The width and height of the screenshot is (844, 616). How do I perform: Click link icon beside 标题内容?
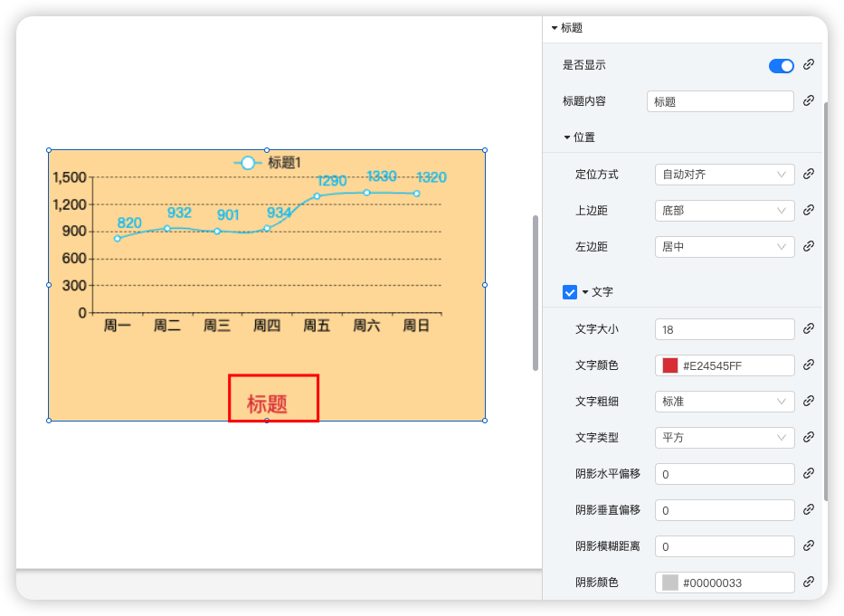click(x=808, y=100)
